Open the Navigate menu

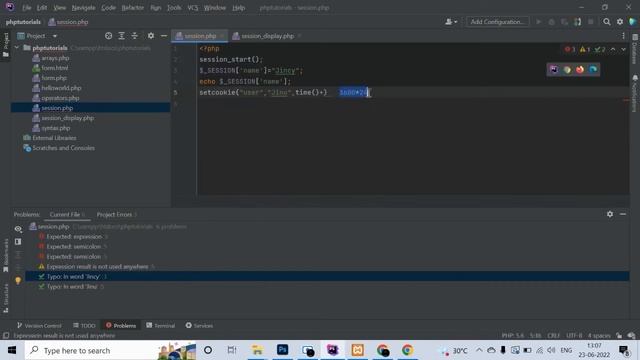coord(83,8)
